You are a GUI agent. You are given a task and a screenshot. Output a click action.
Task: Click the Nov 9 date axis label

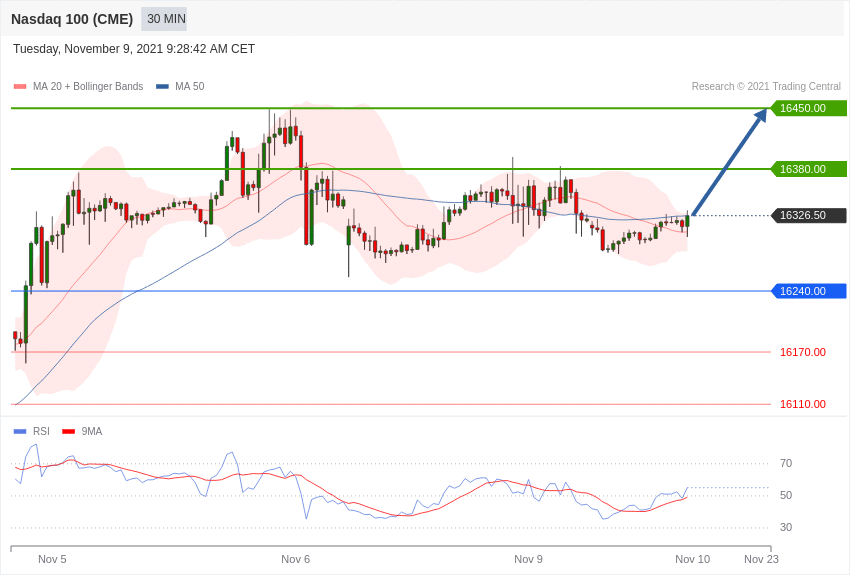pos(528,559)
